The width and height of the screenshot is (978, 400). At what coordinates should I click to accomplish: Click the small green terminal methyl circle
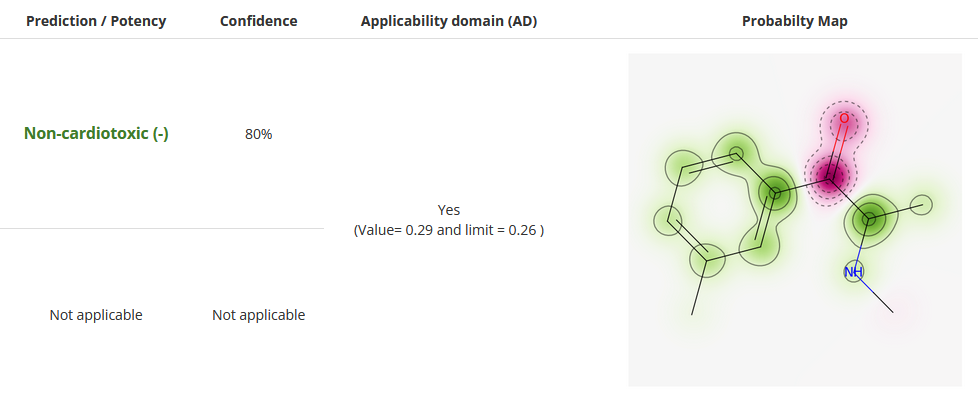pos(921,205)
